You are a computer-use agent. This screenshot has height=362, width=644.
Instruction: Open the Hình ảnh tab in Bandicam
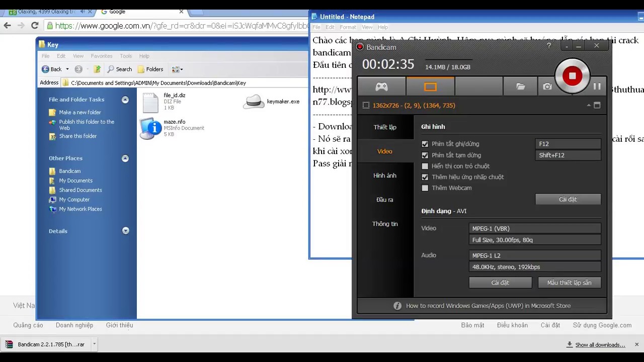pyautogui.click(x=385, y=175)
